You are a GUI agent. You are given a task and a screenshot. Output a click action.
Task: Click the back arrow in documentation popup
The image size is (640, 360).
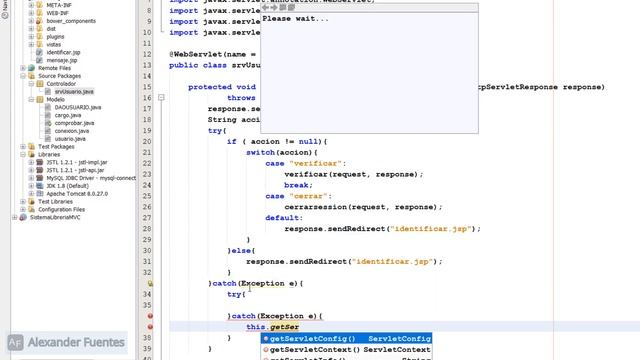(266, 7)
